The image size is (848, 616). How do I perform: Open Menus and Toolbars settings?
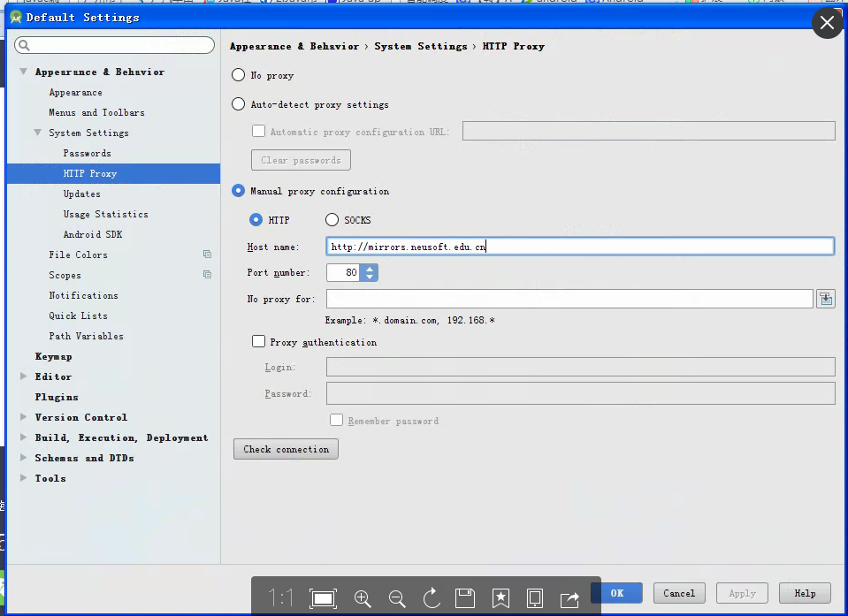(x=96, y=112)
